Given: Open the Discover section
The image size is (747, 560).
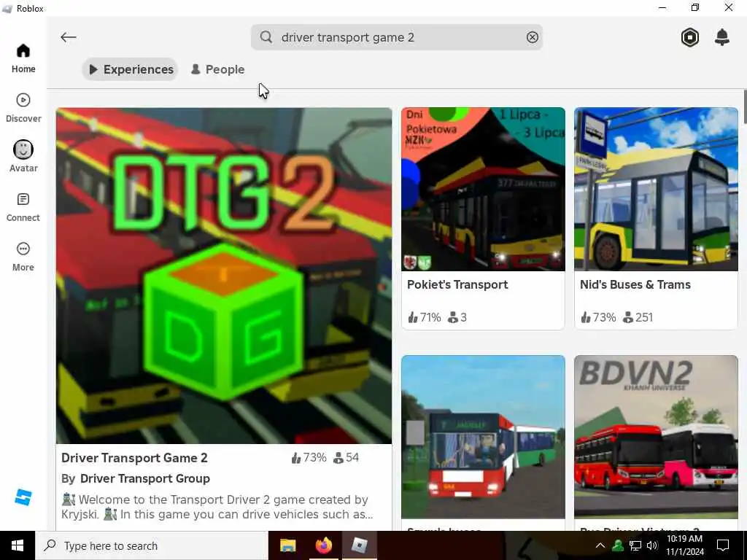Looking at the screenshot, I should coord(23,108).
